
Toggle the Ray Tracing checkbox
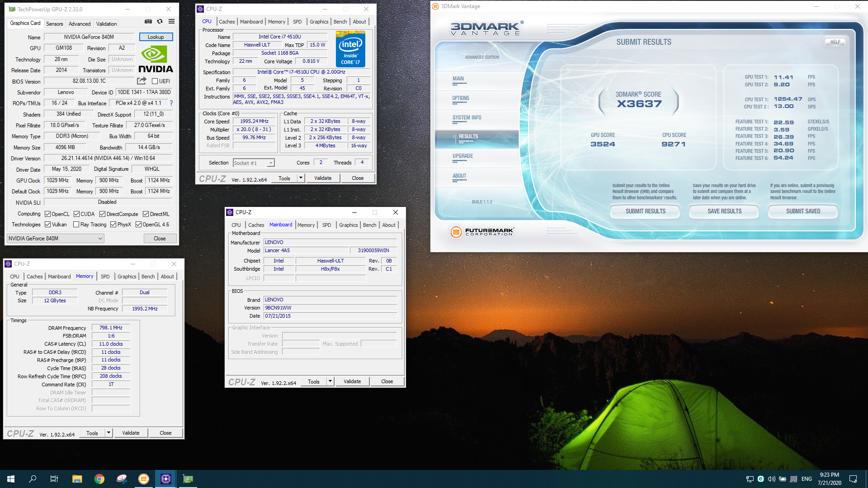tap(76, 225)
